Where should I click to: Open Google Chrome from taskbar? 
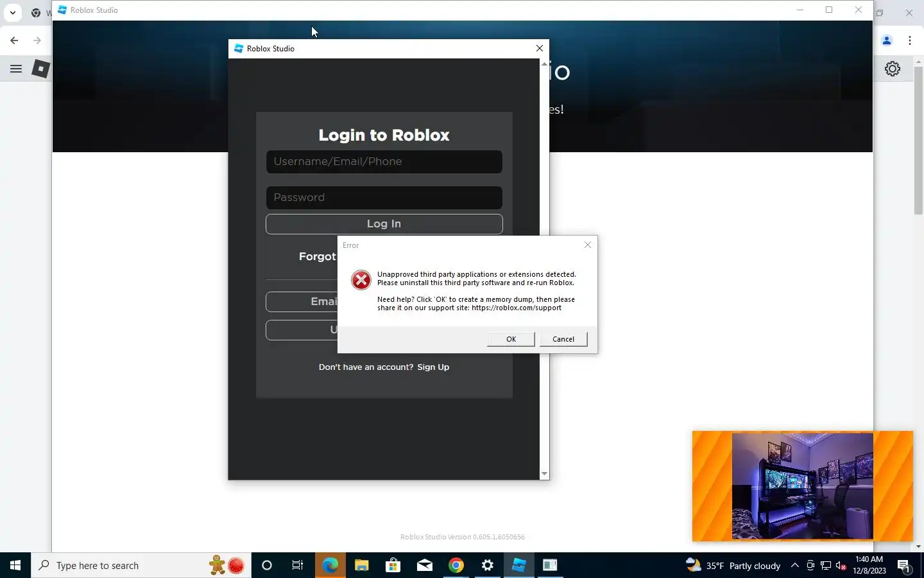[x=456, y=565]
